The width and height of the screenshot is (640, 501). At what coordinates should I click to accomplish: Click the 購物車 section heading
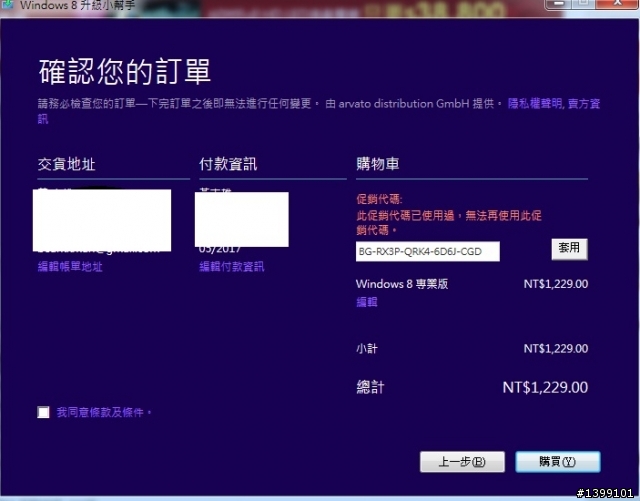[x=378, y=164]
